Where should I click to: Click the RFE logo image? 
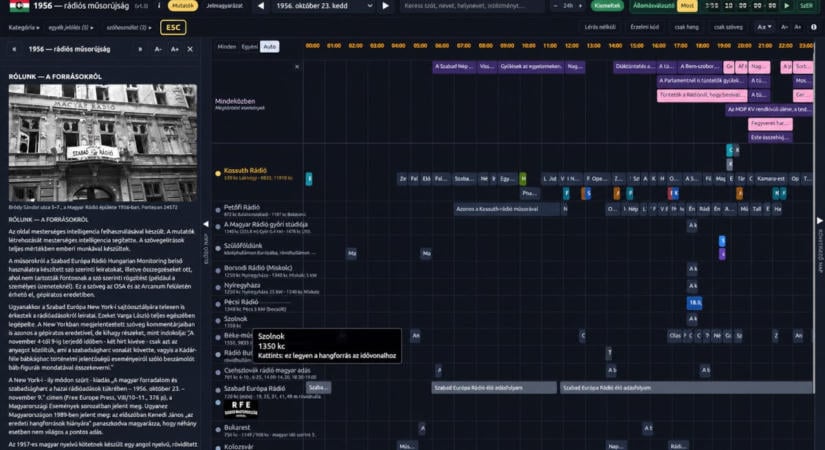tap(241, 408)
